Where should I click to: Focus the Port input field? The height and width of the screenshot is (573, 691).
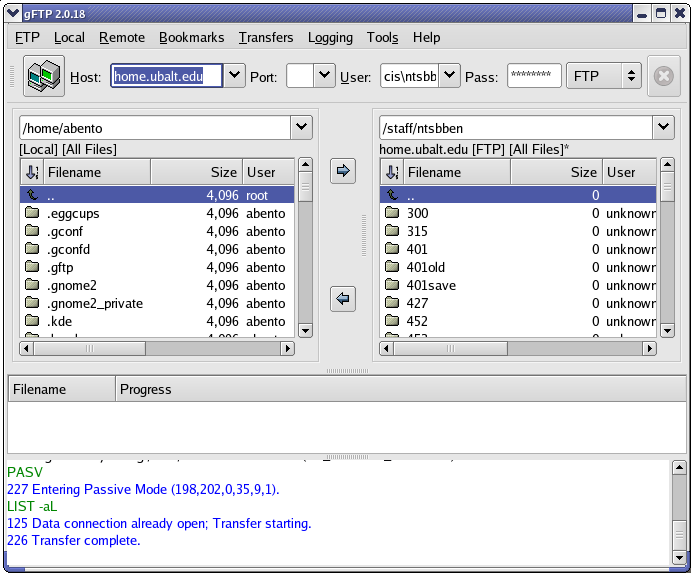pyautogui.click(x=300, y=76)
